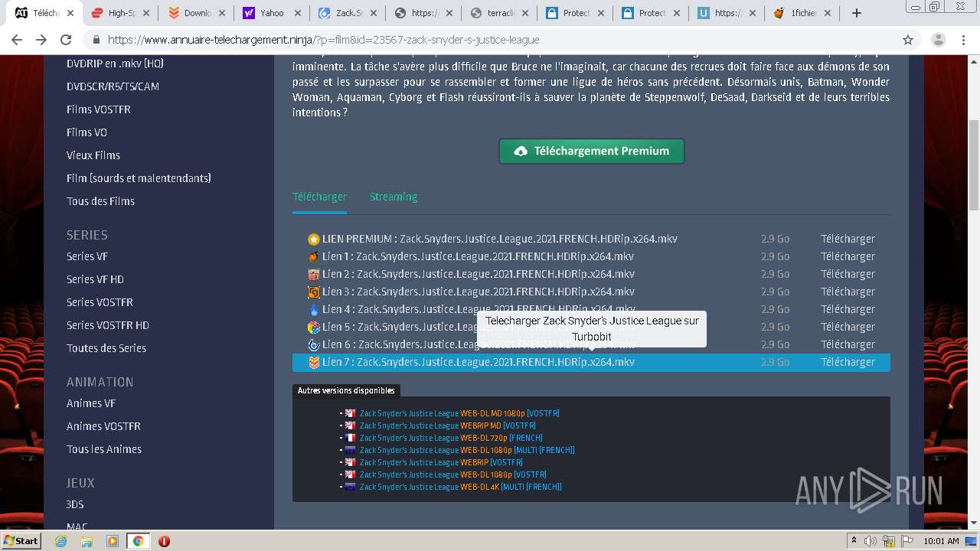The image size is (980, 551).
Task: Open the volume control in system tray
Action: [x=871, y=541]
